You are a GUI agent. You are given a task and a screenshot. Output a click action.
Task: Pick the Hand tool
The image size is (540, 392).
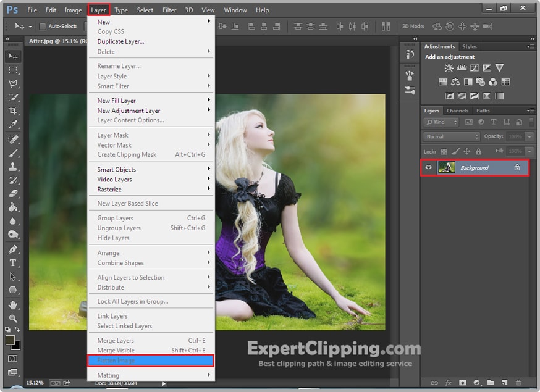coord(13,305)
